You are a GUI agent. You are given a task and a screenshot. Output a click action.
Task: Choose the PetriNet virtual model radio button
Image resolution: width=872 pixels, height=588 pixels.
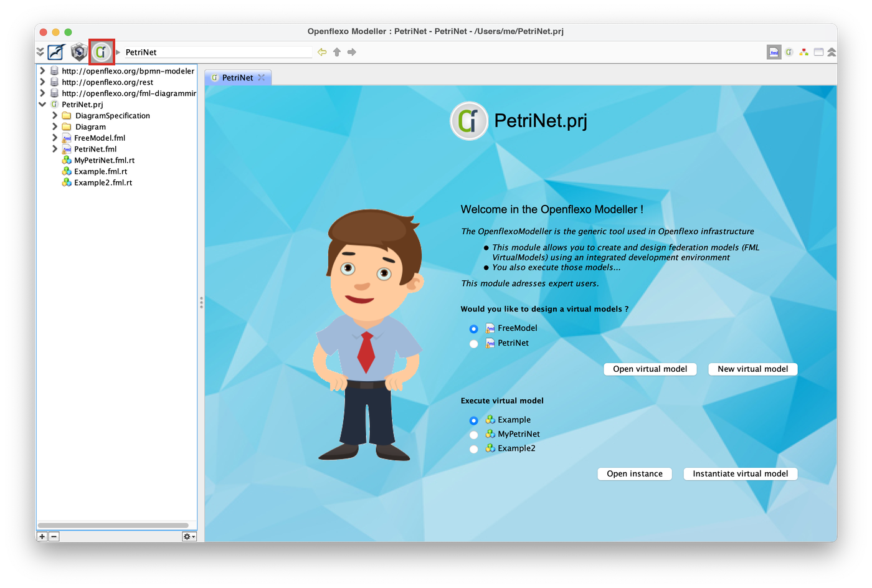474,344
